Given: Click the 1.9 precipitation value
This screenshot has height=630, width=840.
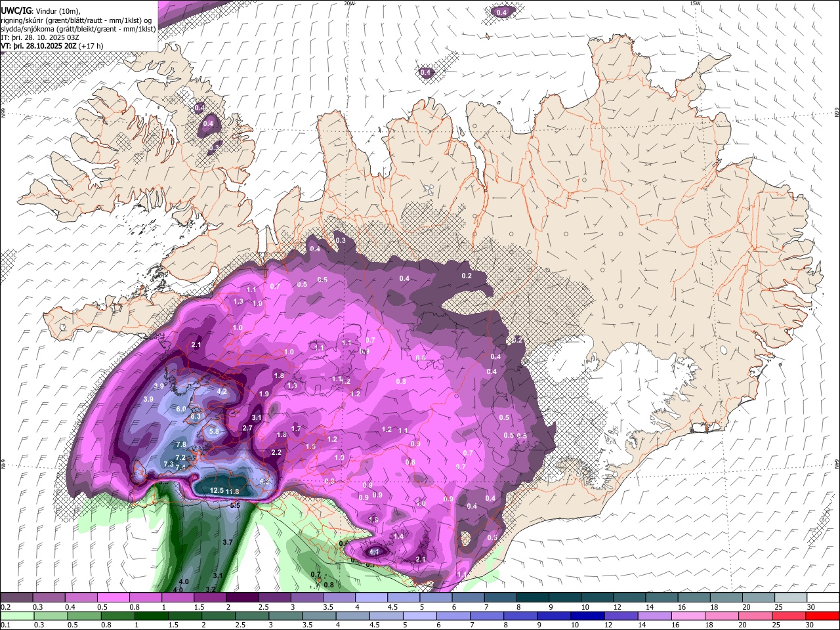Looking at the screenshot, I should click(x=264, y=394).
